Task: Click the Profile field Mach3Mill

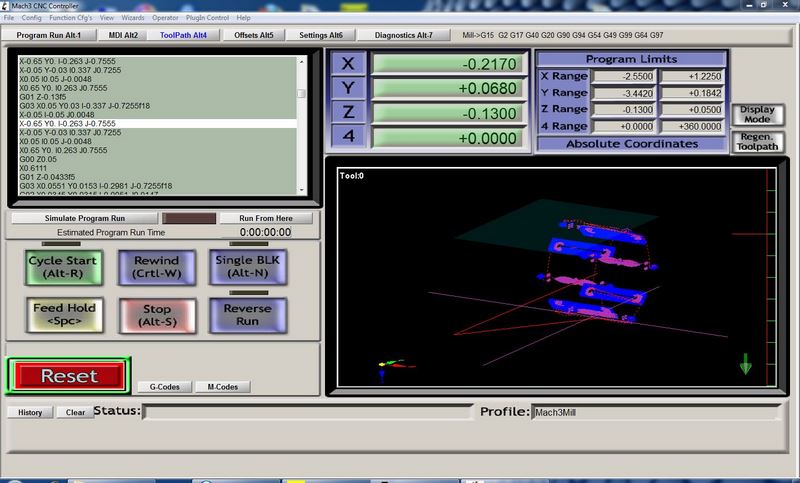Action: point(657,412)
